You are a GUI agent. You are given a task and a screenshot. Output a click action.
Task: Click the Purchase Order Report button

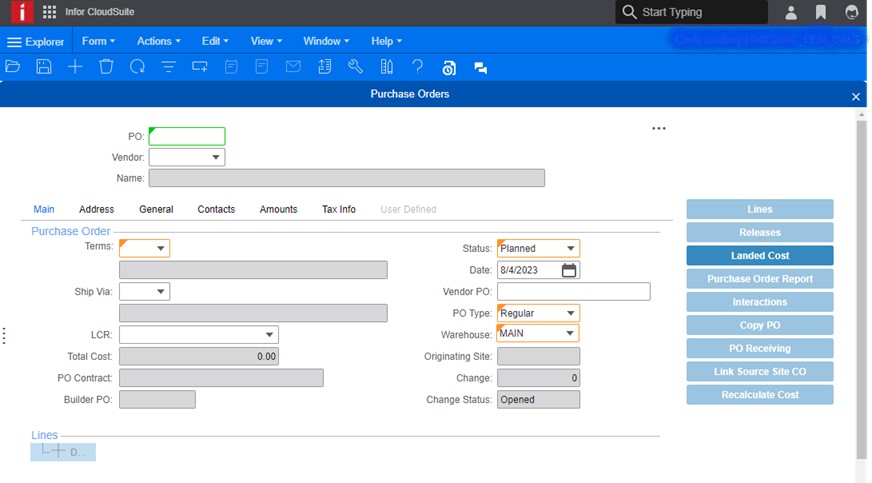point(760,279)
